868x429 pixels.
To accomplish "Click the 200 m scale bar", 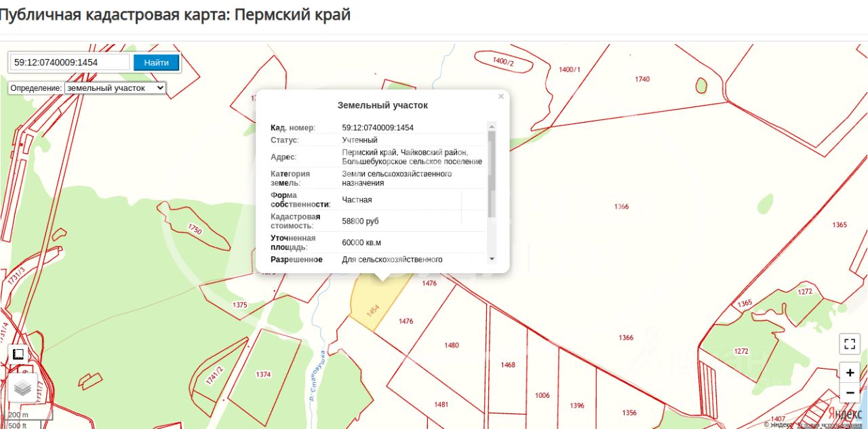I will (x=30, y=415).
